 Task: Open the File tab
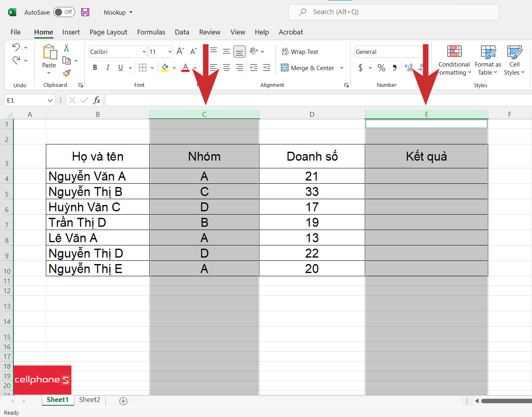[15, 32]
